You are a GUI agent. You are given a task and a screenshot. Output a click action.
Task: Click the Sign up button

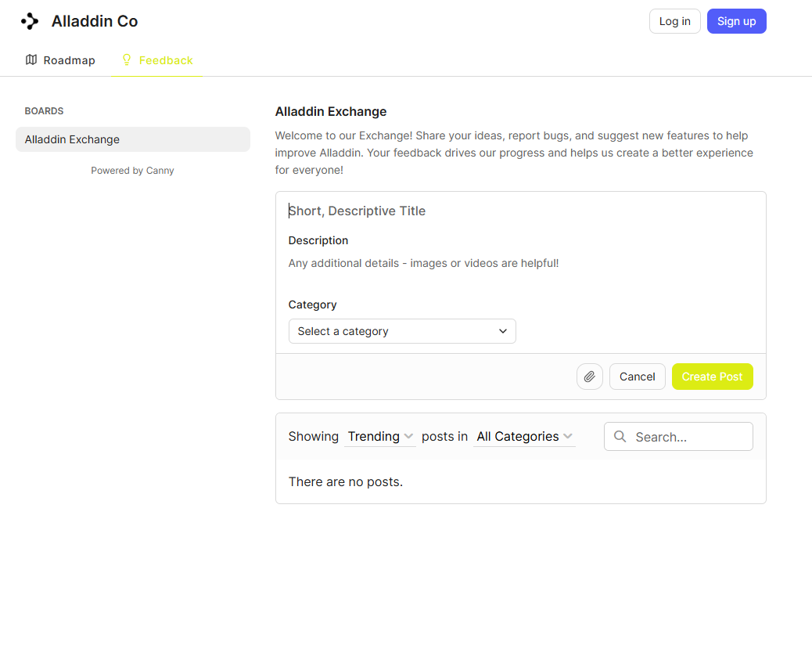point(736,21)
